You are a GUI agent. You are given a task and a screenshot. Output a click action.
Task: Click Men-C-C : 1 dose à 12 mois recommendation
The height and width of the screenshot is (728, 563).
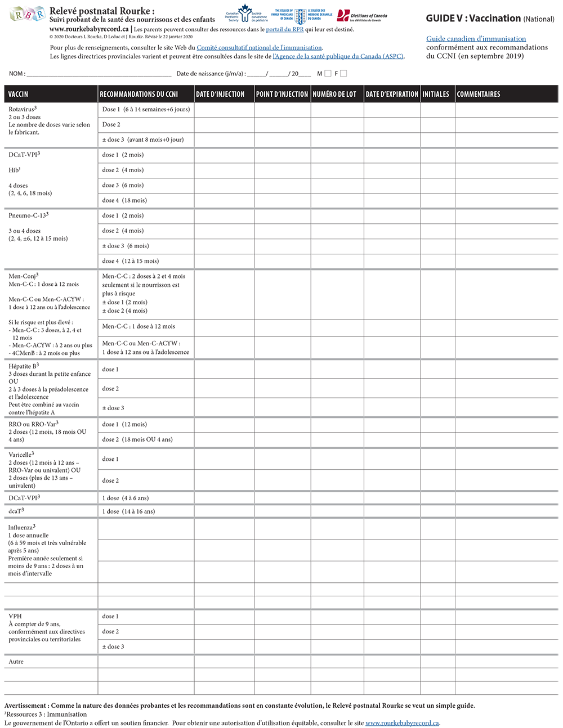tap(138, 326)
